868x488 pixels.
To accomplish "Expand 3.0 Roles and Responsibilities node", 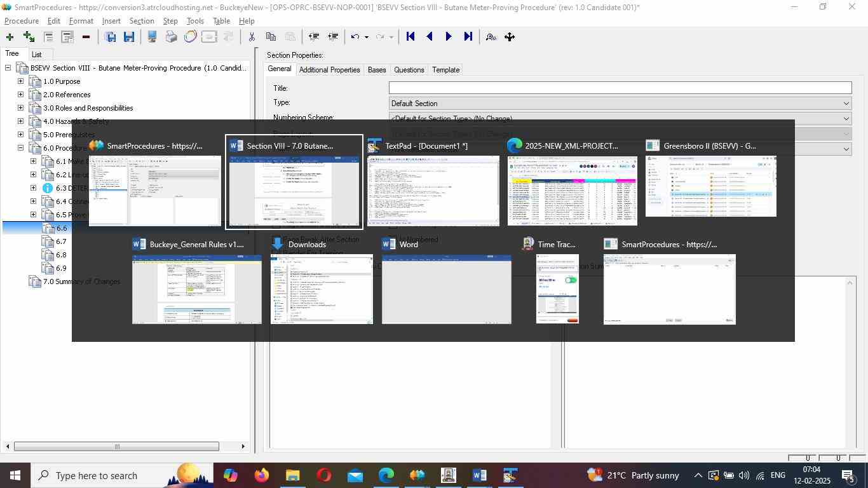I will point(20,108).
